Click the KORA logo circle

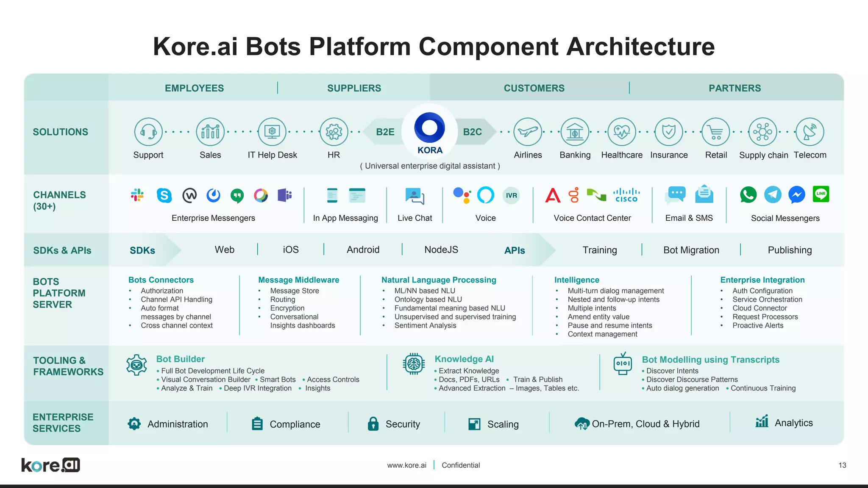coord(430,128)
